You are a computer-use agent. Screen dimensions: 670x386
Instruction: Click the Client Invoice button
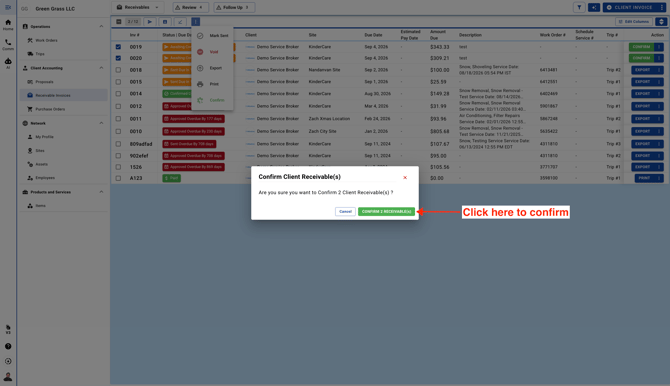point(630,7)
